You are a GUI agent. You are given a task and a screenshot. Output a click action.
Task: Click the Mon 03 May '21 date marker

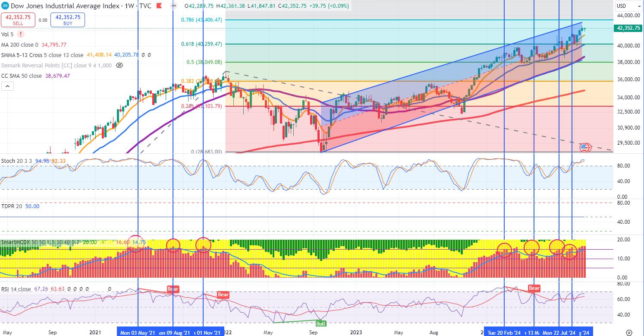[x=138, y=333]
